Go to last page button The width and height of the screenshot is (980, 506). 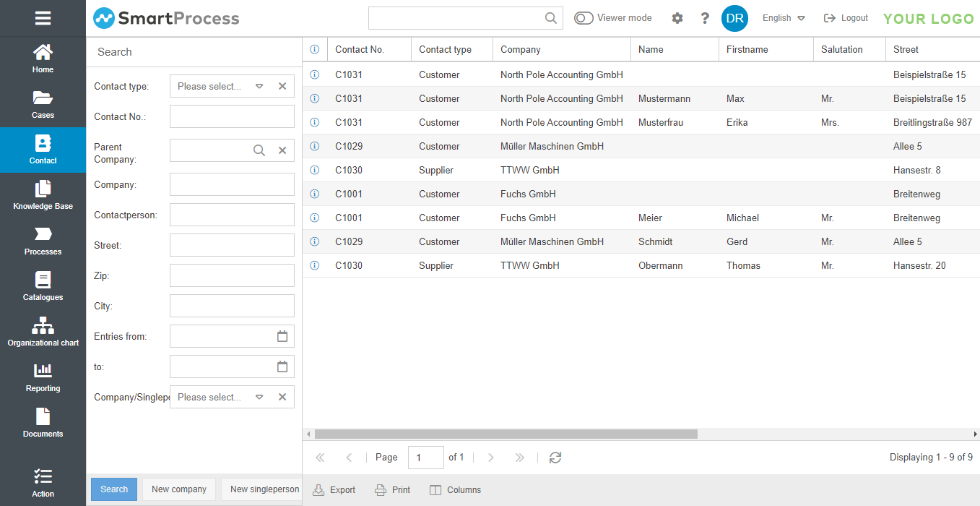click(519, 458)
